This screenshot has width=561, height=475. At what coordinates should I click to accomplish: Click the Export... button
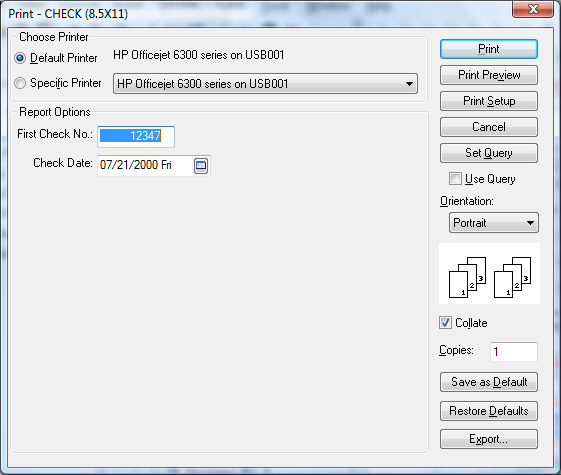click(489, 439)
